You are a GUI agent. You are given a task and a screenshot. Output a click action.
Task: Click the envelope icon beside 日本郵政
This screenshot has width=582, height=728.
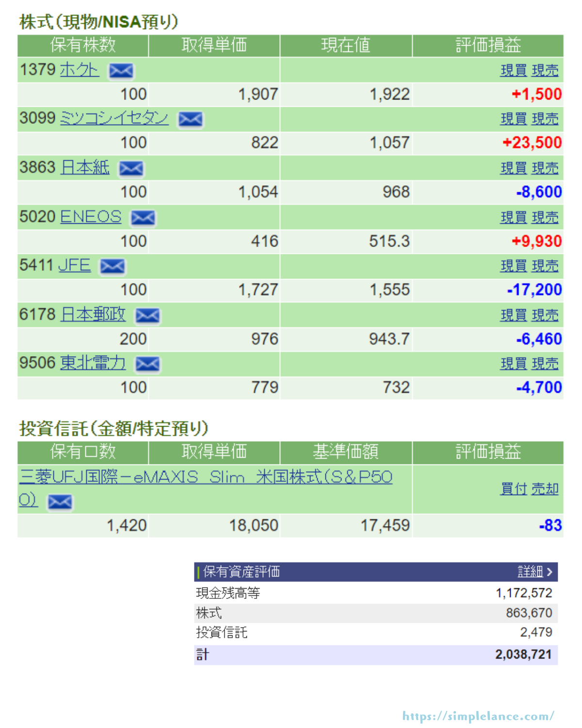(x=147, y=315)
